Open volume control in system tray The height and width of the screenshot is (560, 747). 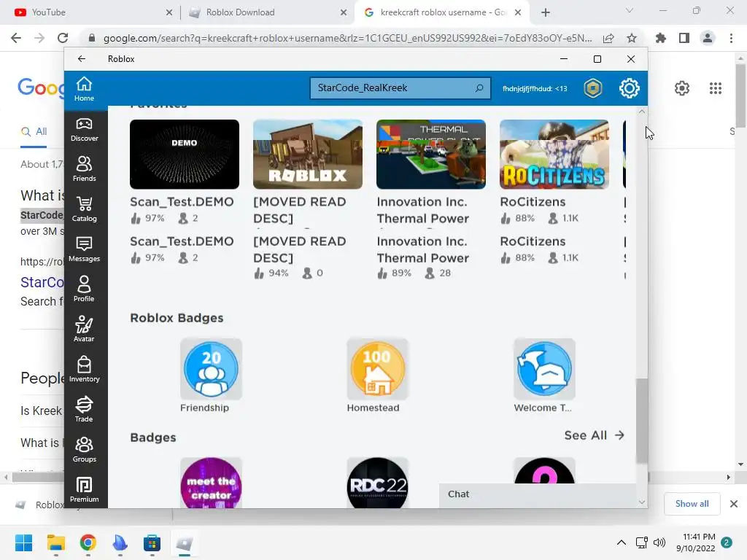(x=659, y=542)
